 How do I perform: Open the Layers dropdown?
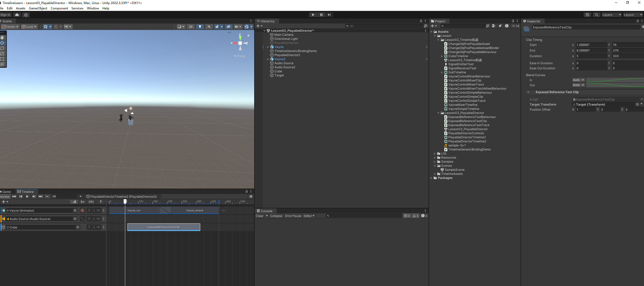pyautogui.click(x=611, y=15)
